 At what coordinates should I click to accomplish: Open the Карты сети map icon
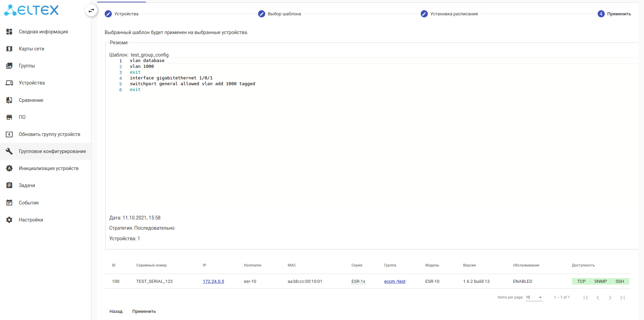tap(9, 49)
